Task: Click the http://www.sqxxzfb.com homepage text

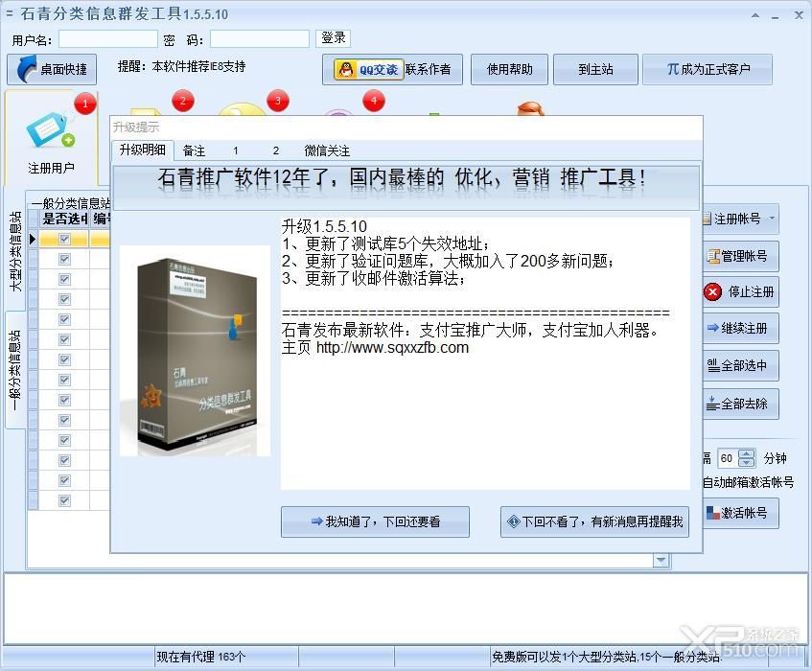Action: [x=392, y=347]
